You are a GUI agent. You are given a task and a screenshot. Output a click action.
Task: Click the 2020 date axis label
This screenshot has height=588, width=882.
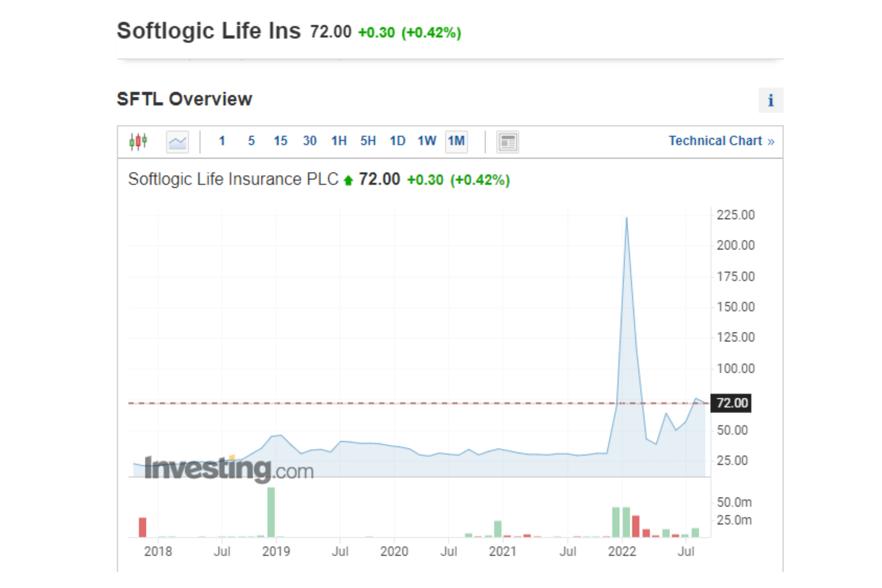pos(394,552)
